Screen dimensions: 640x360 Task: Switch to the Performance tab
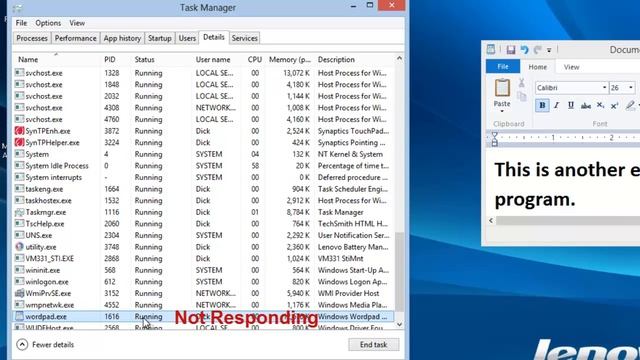[76, 38]
